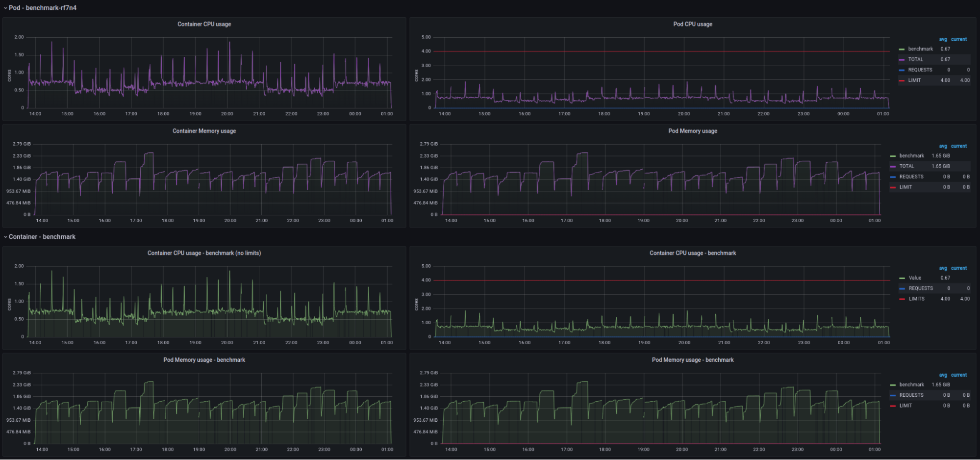Toggle Value series in Container CPU usage - benchmark legend
Screen dimensions: 980x460
coord(915,278)
